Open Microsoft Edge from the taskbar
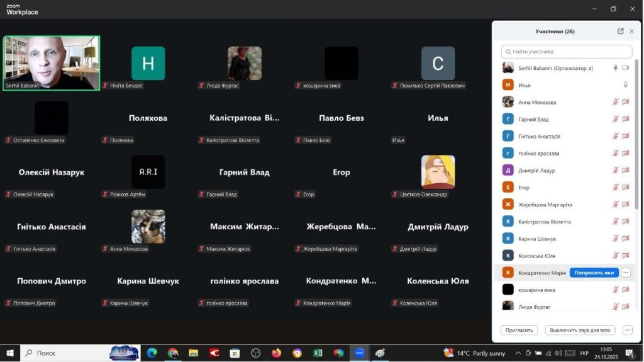 pos(152,353)
